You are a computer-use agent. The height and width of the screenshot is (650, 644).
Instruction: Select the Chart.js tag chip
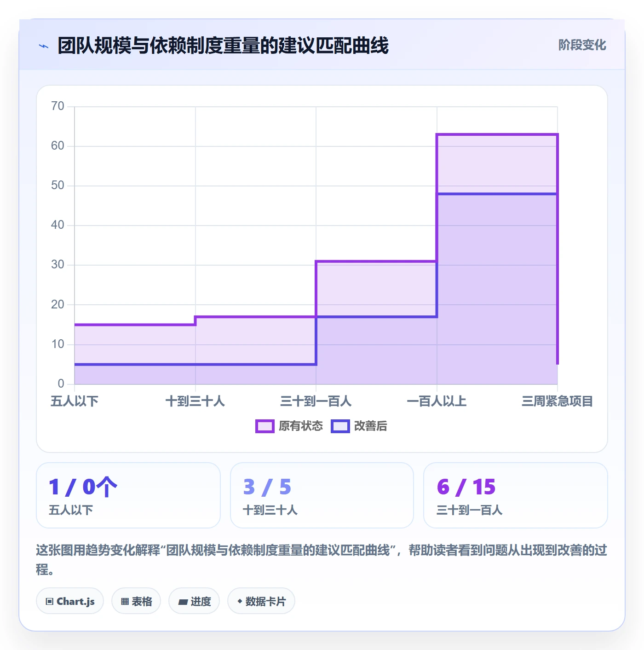[70, 601]
